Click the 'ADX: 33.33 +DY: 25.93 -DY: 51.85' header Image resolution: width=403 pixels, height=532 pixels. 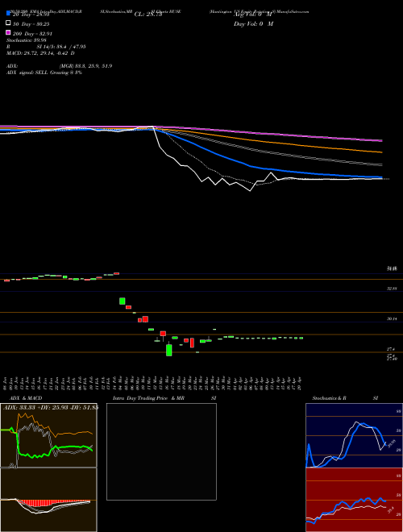click(51, 407)
